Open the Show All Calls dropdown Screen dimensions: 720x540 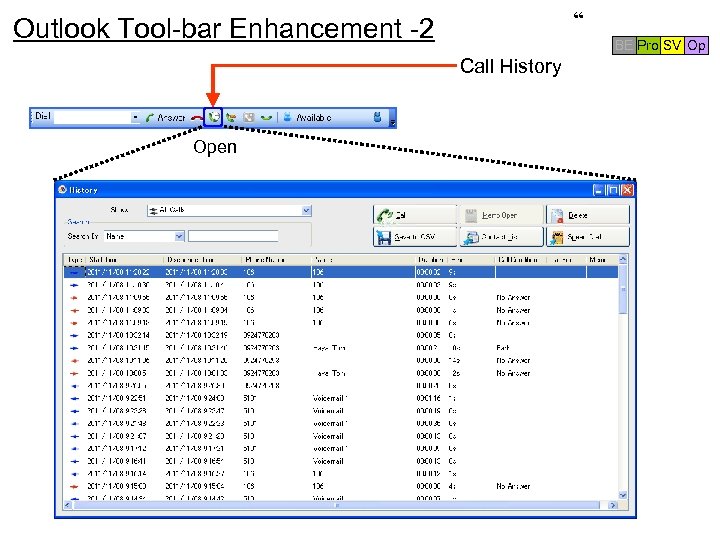coord(306,210)
